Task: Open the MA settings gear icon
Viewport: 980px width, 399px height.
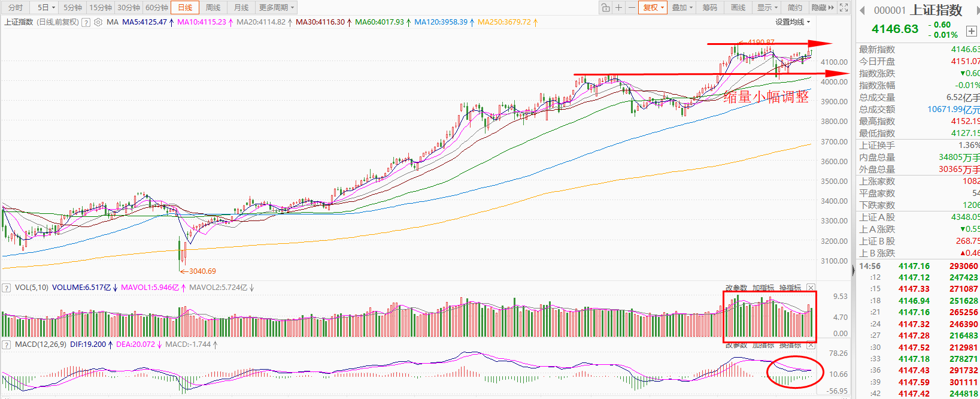Action: click(98, 22)
